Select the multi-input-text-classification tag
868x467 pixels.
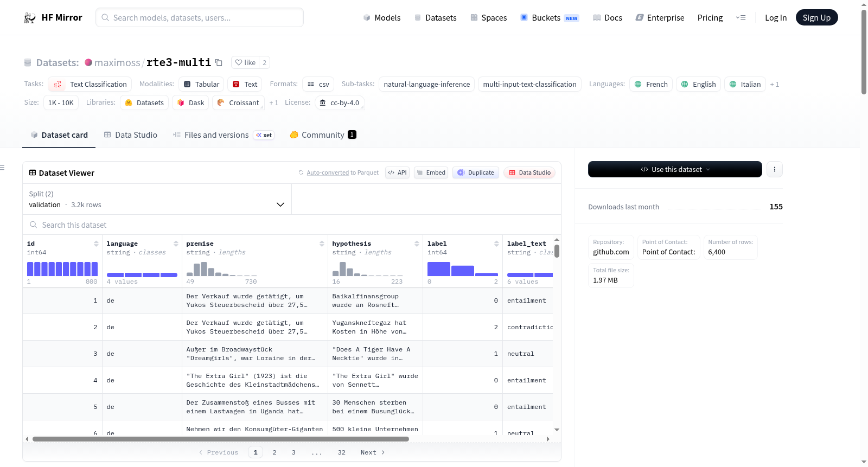[529, 84]
